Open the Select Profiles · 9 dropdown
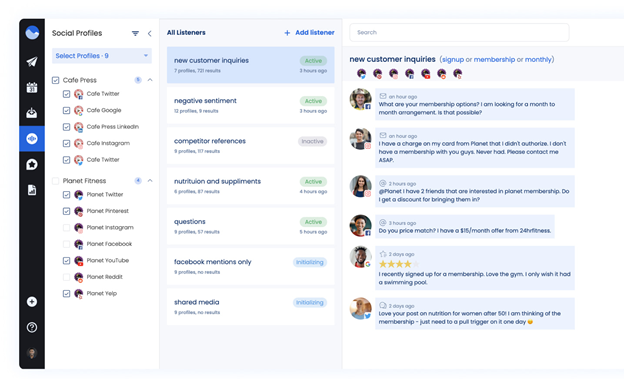624x379 pixels. click(x=102, y=56)
